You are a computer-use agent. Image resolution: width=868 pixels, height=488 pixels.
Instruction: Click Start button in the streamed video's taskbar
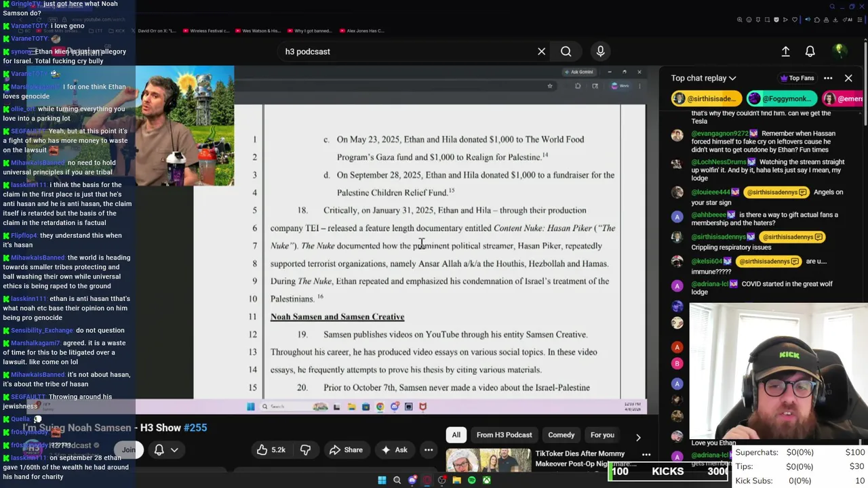(250, 407)
